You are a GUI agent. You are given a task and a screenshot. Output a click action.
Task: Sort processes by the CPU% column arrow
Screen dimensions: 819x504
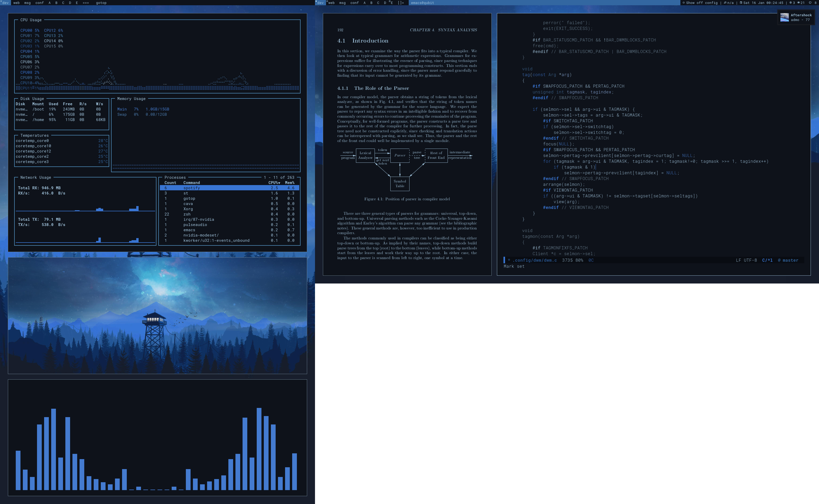[279, 183]
